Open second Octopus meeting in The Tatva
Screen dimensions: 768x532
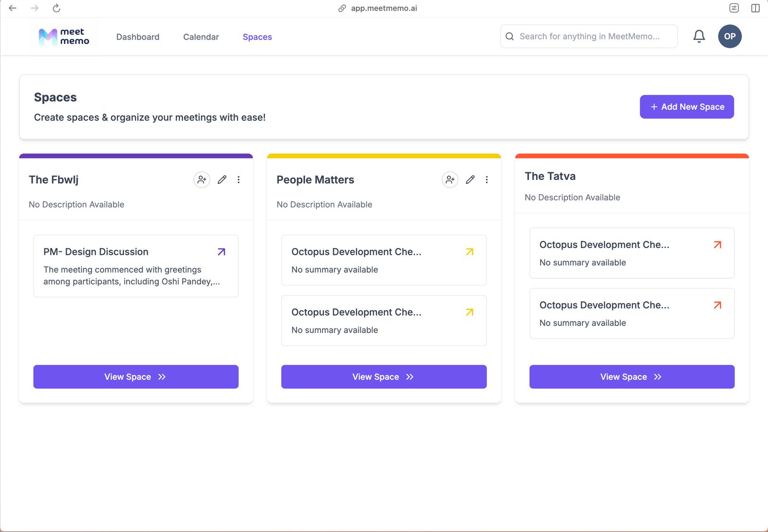pos(717,305)
